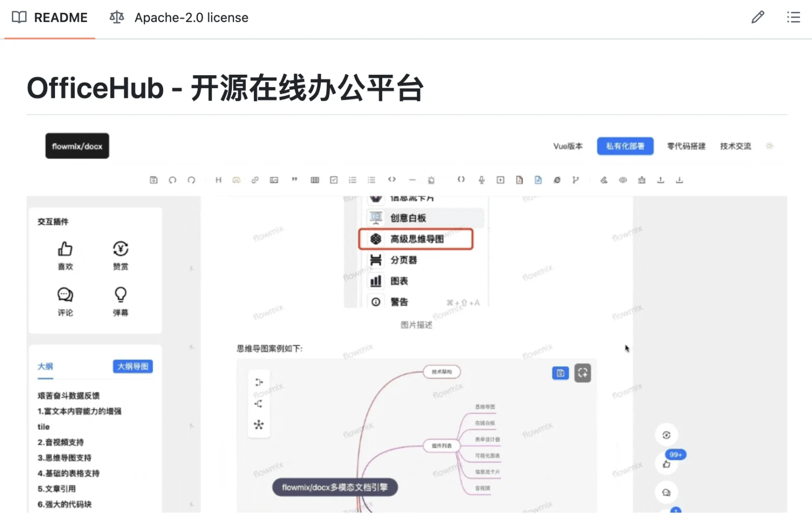Image resolution: width=812 pixels, height=531 pixels.
Task: Toggle the task list checkbox icon in toolbar
Action: coord(333,180)
